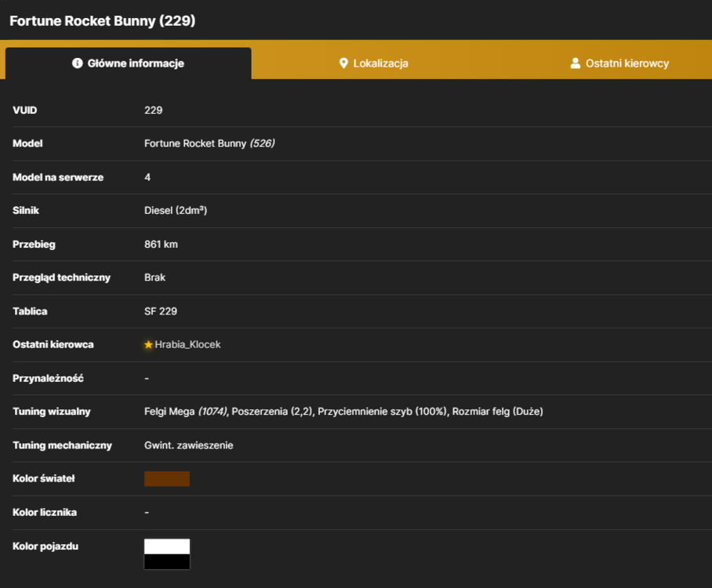The width and height of the screenshot is (712, 588).
Task: Click the brown Kolor świateł swatch
Action: tap(167, 478)
